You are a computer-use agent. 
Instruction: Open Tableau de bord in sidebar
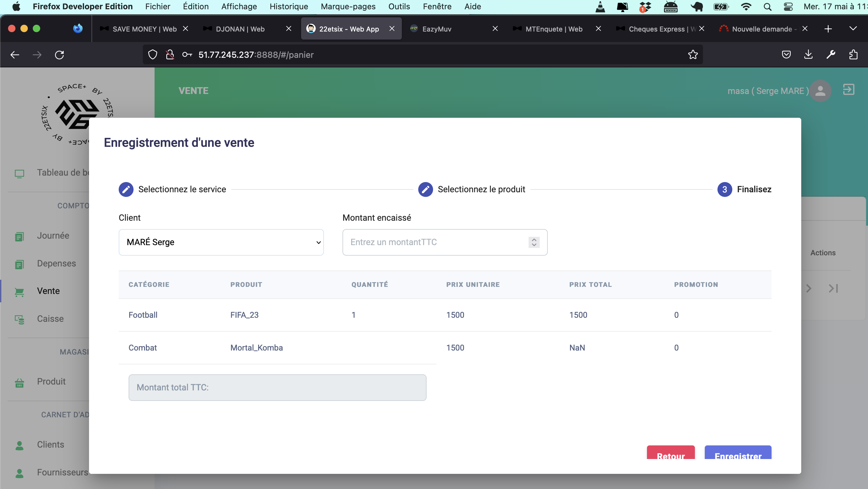[x=63, y=172]
